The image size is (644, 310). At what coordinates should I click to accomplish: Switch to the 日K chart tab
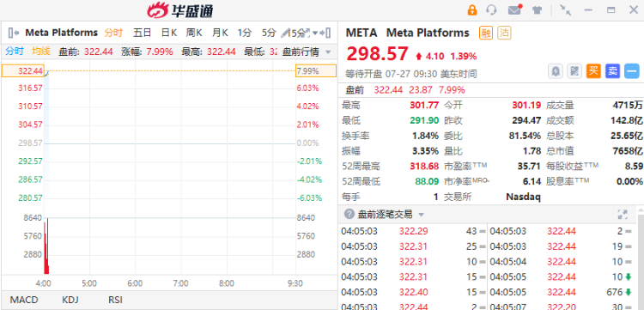169,33
